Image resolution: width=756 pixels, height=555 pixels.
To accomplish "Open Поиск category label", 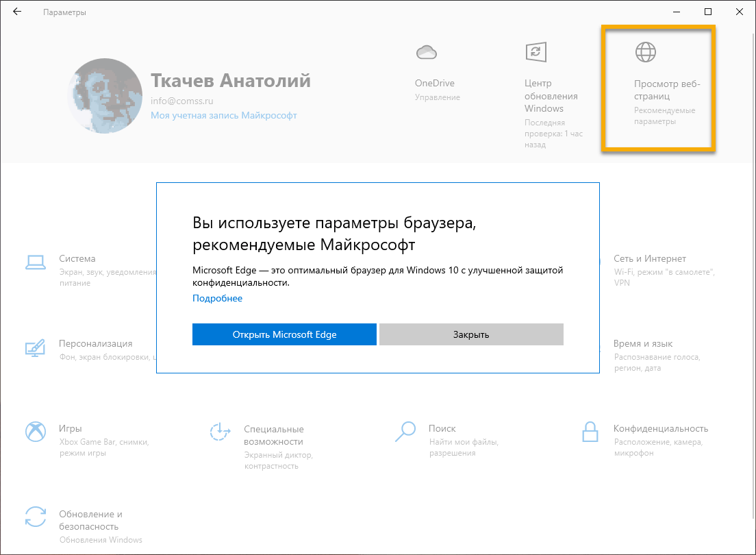I will tap(442, 428).
